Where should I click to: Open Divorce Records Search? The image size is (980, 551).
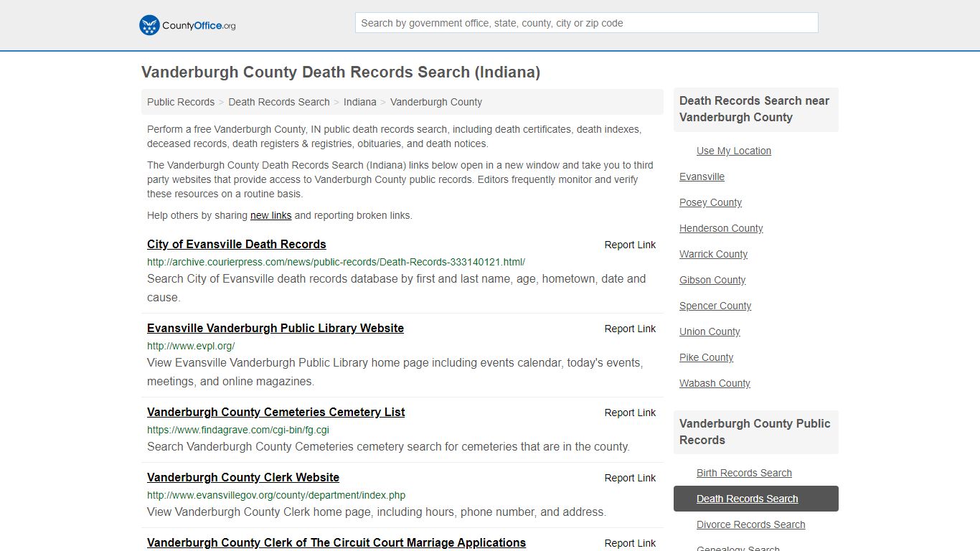click(750, 524)
